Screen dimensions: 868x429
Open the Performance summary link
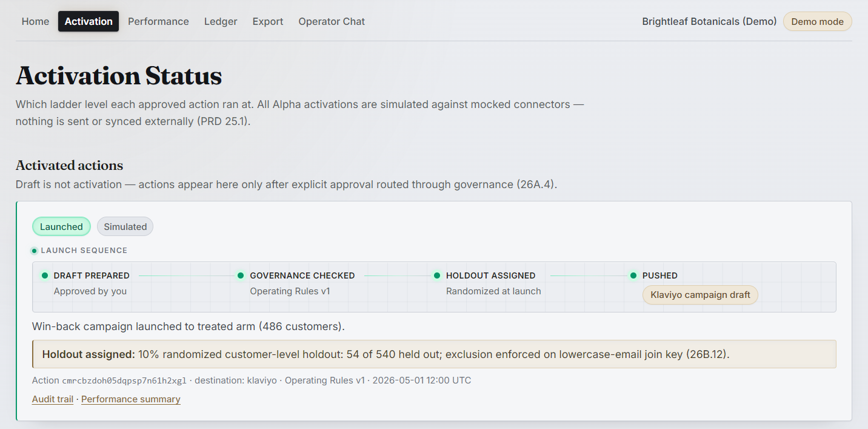tap(131, 399)
